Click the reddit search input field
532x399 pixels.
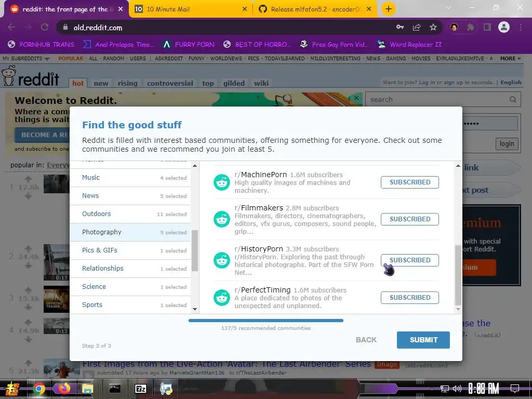(437, 99)
